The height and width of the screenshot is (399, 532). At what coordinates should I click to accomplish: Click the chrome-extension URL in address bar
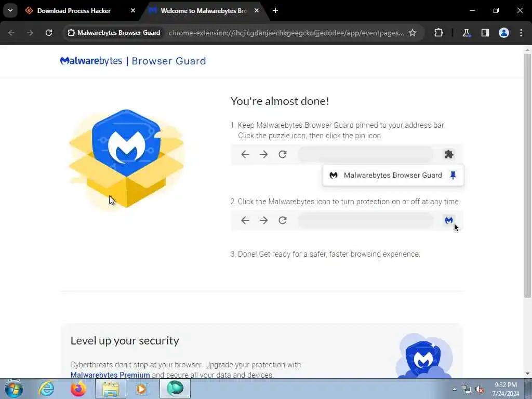[x=286, y=33]
